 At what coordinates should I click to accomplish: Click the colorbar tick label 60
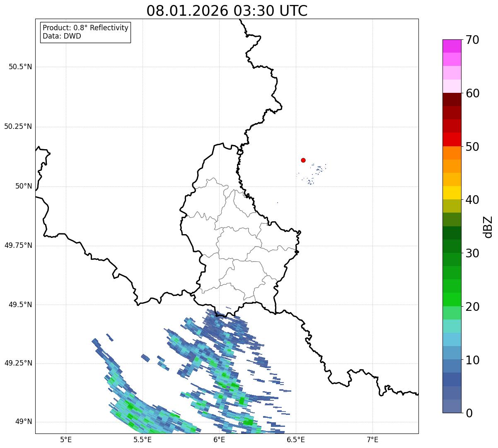pos(472,93)
